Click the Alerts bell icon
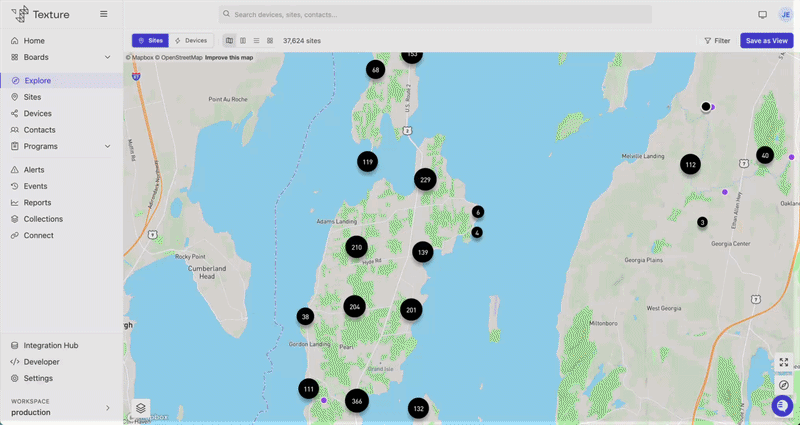The image size is (800, 425). pos(15,169)
